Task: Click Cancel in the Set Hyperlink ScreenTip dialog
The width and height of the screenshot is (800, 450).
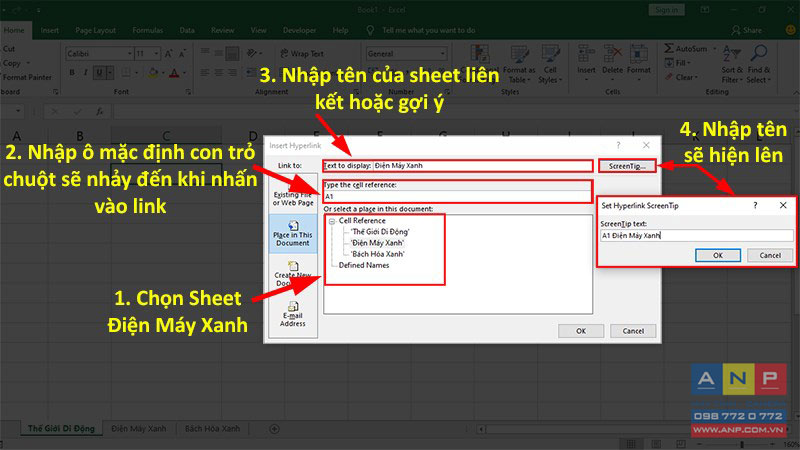Action: (770, 255)
